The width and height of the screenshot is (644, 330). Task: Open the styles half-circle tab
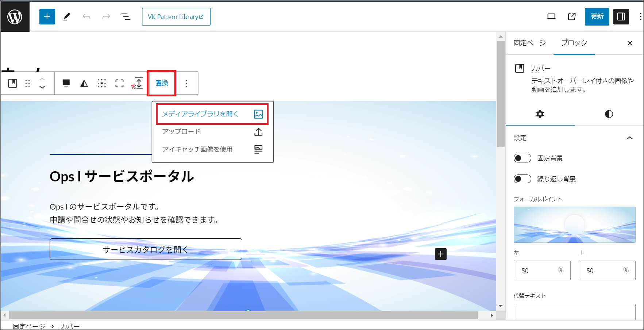(x=609, y=114)
